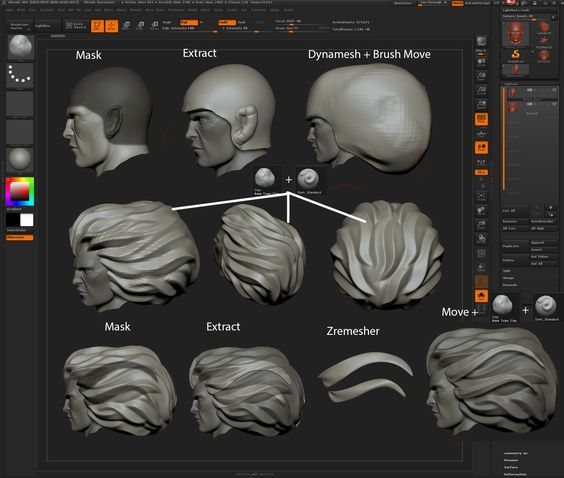Open the List All subtools dropdown
Image resolution: width=564 pixels, height=478 pixels.
516,211
